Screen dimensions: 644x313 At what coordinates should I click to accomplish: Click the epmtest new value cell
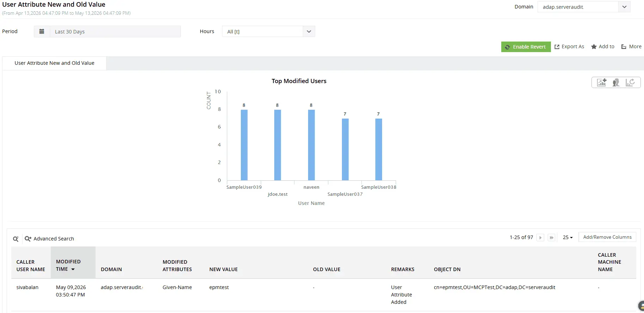click(219, 287)
